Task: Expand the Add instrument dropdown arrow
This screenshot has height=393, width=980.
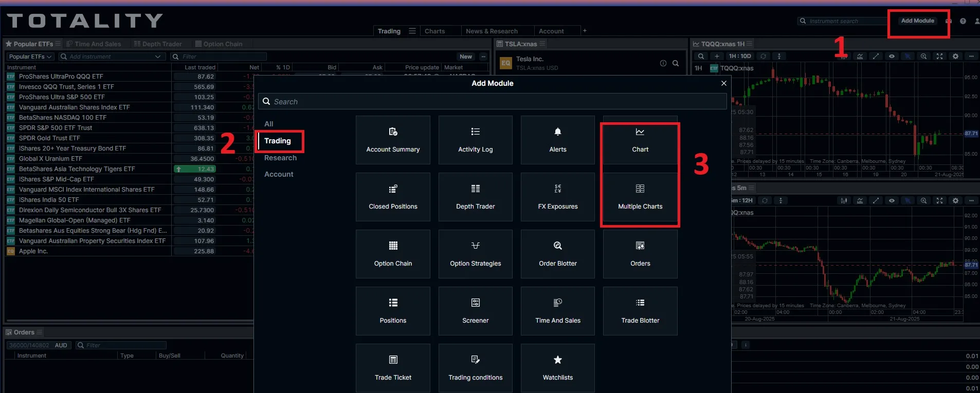Action: [158, 57]
